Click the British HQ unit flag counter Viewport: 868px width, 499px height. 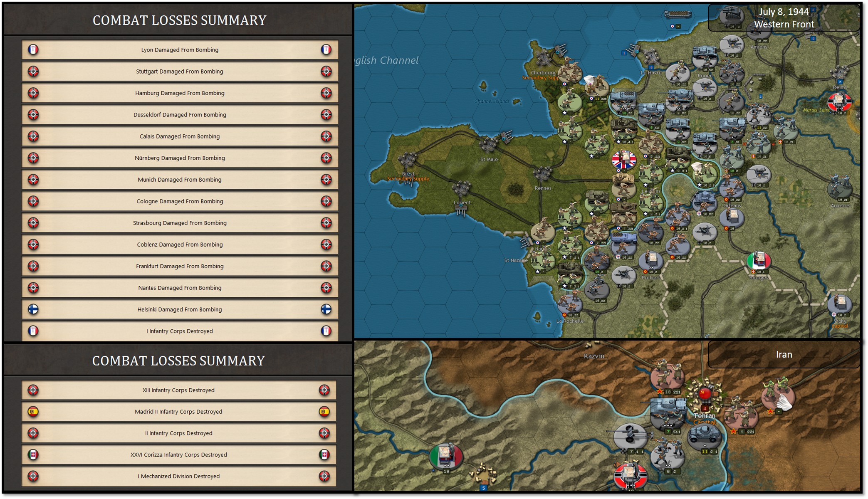(624, 160)
